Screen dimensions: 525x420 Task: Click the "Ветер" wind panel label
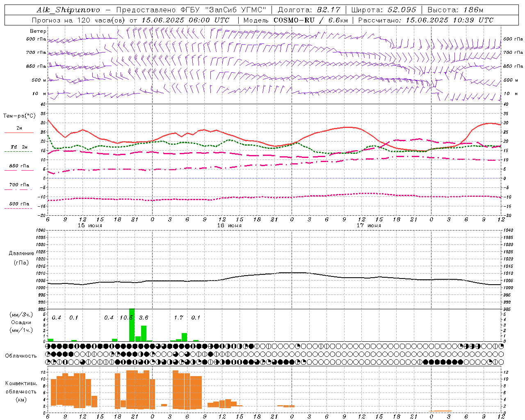coord(38,31)
